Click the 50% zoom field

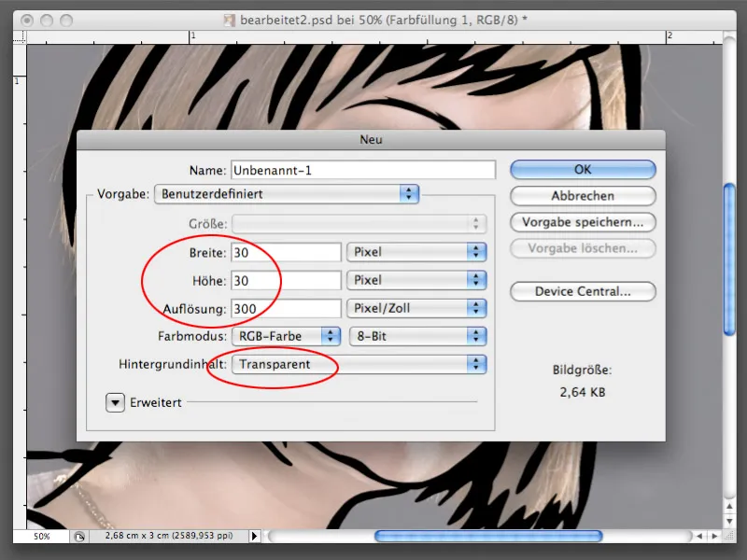(41, 536)
